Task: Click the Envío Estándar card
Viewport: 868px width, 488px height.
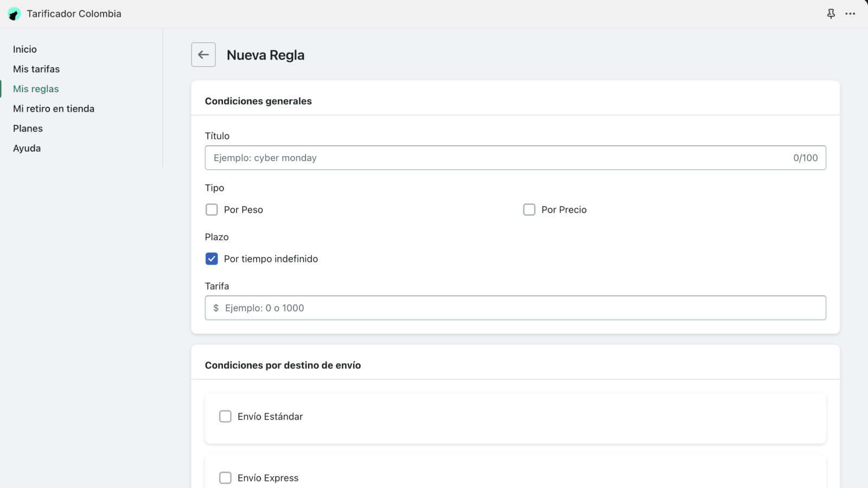Action: (514, 416)
